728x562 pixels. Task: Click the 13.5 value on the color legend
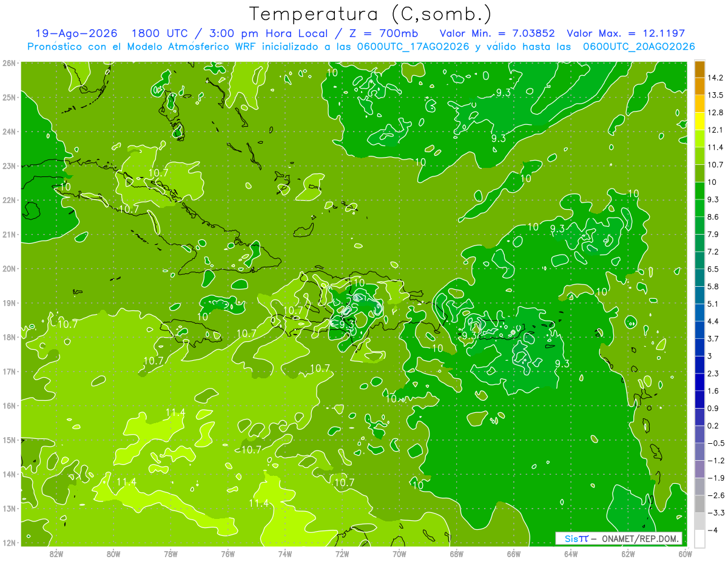click(715, 95)
